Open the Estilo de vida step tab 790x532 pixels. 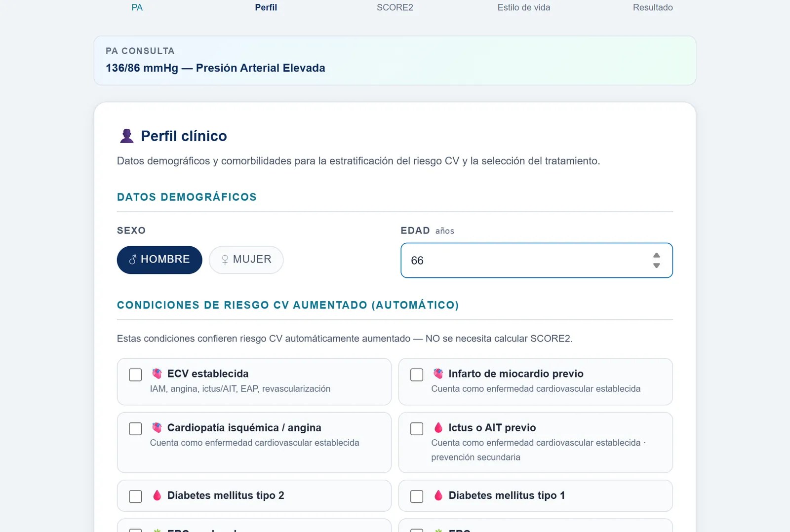[x=524, y=7]
